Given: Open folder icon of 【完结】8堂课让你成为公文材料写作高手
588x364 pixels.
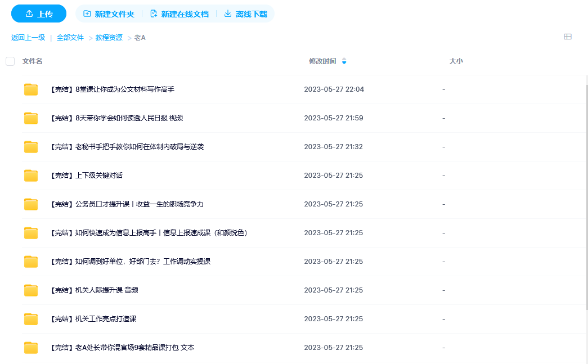Looking at the screenshot, I should pyautogui.click(x=30, y=89).
